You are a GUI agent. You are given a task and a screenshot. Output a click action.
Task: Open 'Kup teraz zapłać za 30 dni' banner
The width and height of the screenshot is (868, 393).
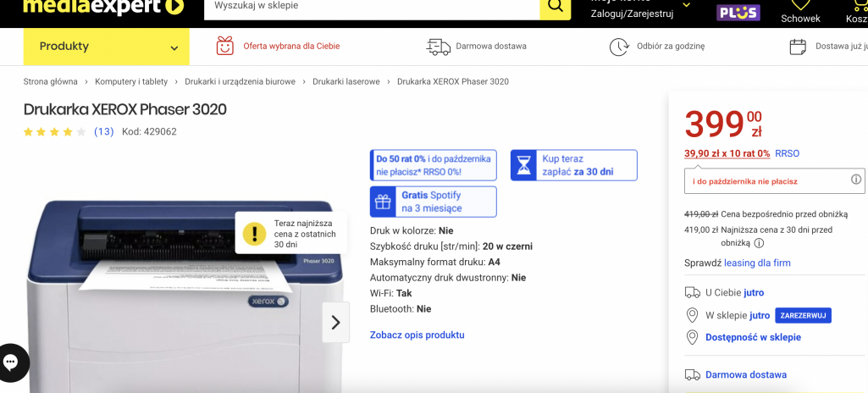click(x=574, y=165)
